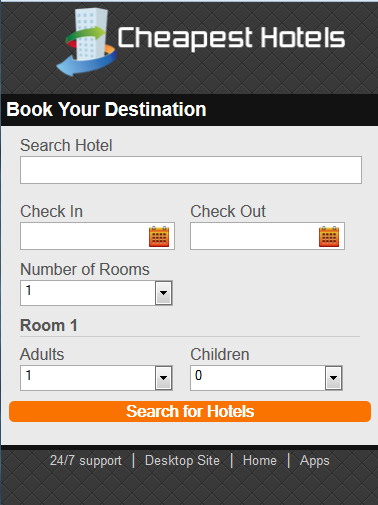Click the Book Your Destination header bar
Viewport: 378px width, 505px height.
[x=189, y=110]
